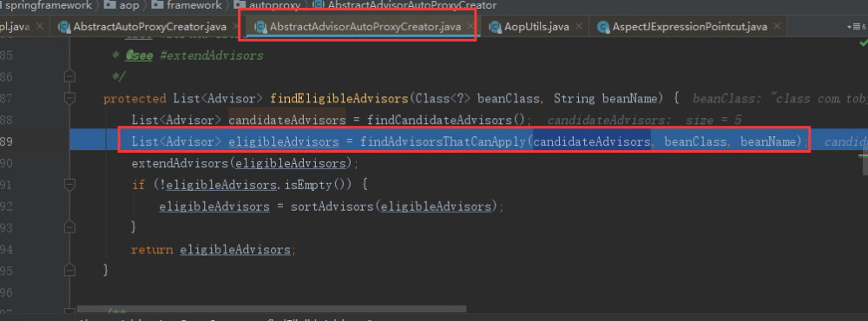
Task: Collapse the if block fold marker at line 91
Action: 69,184
